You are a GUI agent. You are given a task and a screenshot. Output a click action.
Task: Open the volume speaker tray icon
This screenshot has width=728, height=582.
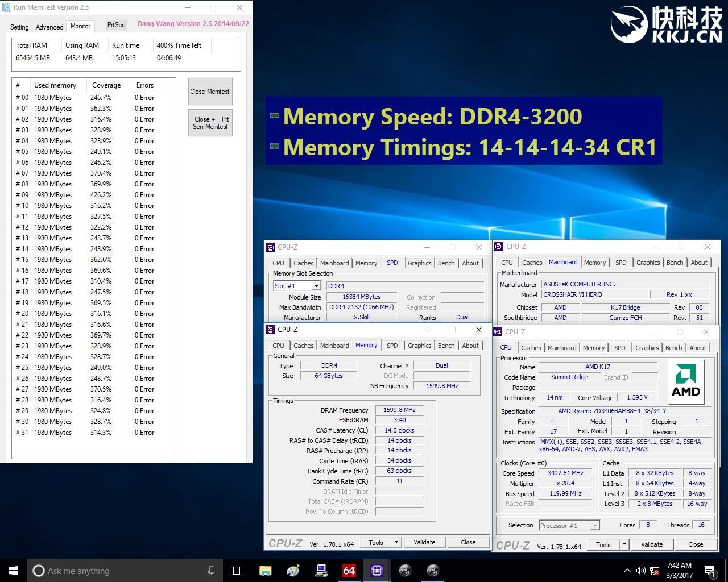click(640, 571)
